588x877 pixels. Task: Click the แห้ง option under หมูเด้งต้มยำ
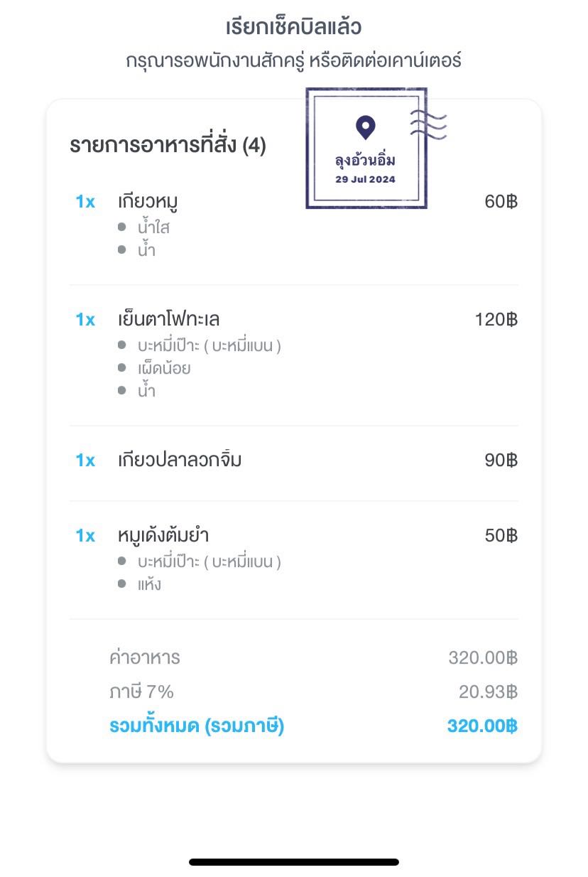149,584
